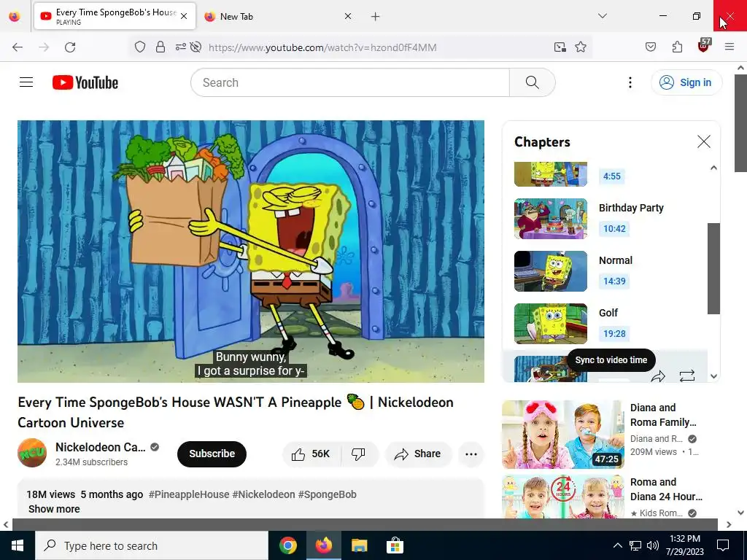Open Windows Start menu
Image resolution: width=747 pixels, height=560 pixels.
(18, 545)
